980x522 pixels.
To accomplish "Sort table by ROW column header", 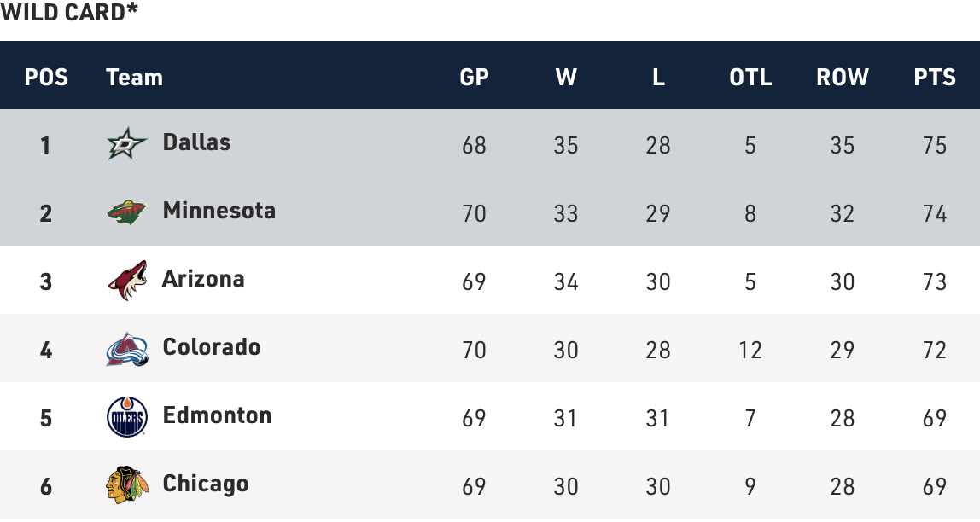I will point(843,78).
